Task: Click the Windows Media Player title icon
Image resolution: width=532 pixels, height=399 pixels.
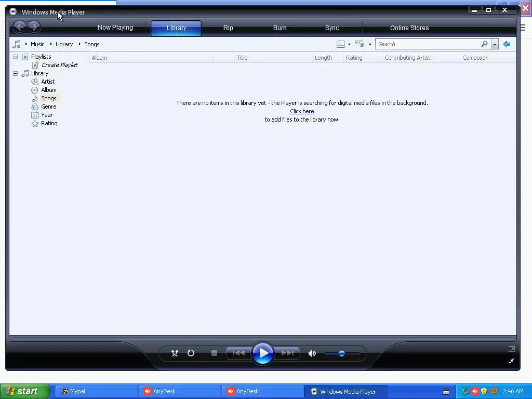Action: tap(13, 12)
